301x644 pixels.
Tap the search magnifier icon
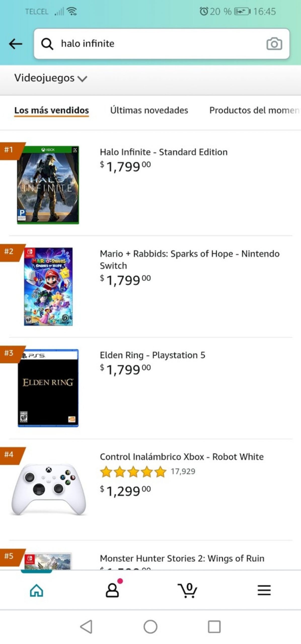coord(47,44)
